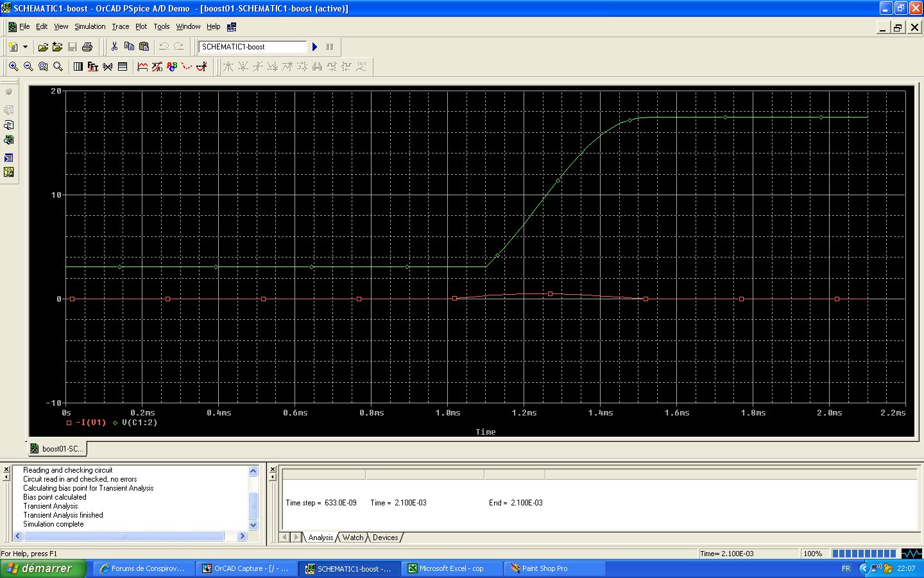This screenshot has width=924, height=578.
Task: Expand the New file dropdown arrow
Action: point(25,47)
